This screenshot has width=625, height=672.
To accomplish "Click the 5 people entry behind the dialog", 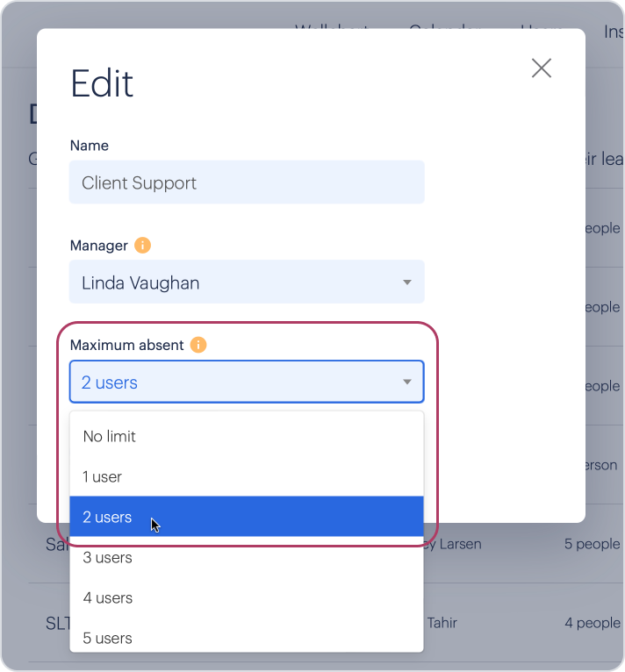I will click(x=592, y=543).
